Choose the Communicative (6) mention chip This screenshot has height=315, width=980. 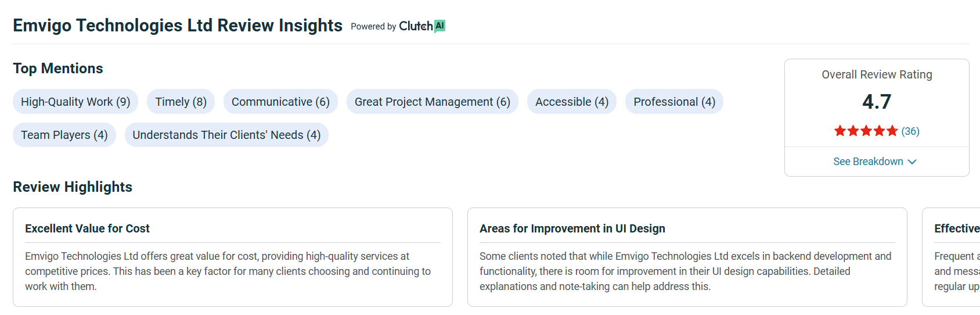pyautogui.click(x=280, y=102)
